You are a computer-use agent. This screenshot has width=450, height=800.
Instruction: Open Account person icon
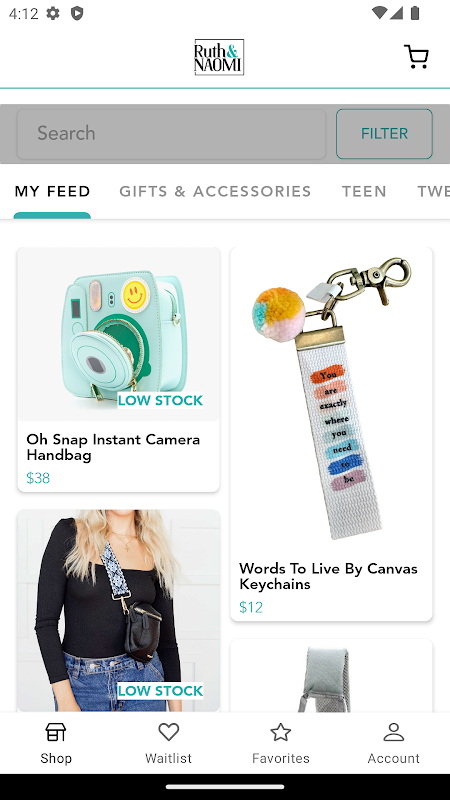click(x=393, y=732)
